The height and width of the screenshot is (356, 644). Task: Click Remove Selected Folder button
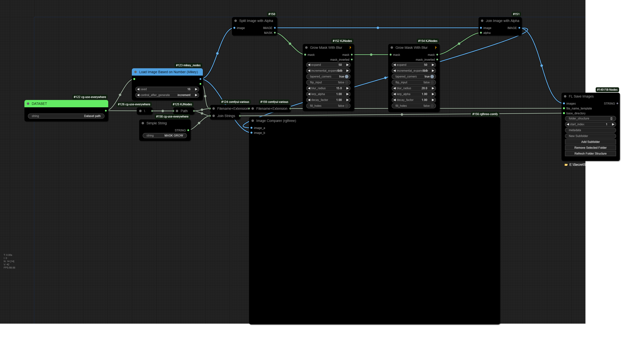coord(590,148)
